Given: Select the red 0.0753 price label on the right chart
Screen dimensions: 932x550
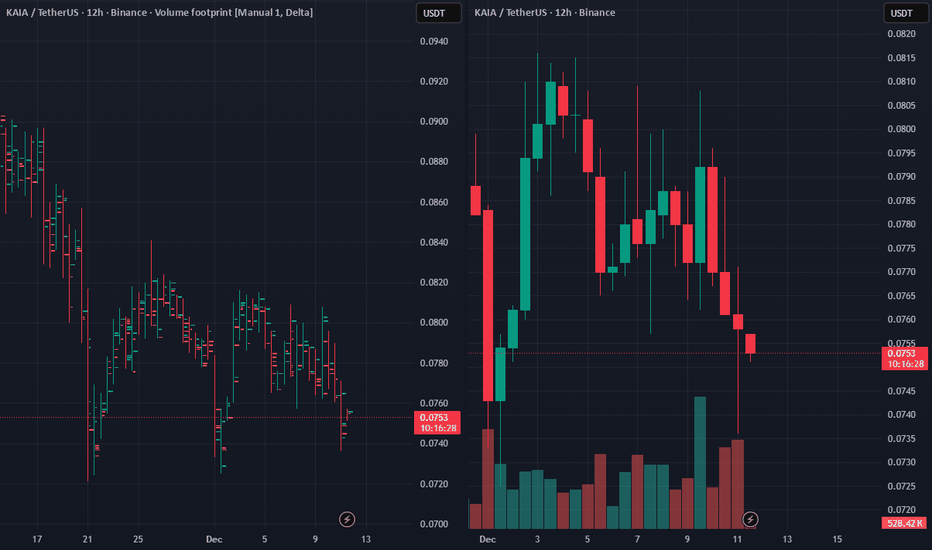Looking at the screenshot, I should point(905,359).
